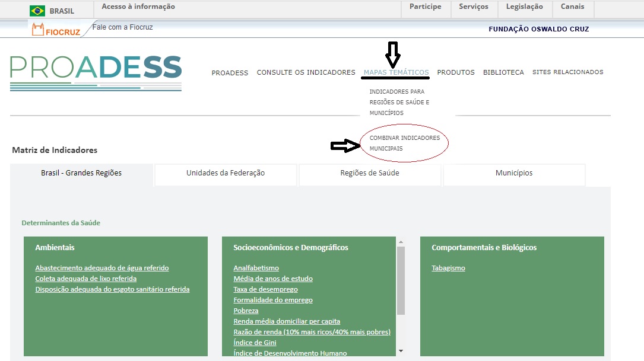Open Sites Relacionados menu item
The width and height of the screenshot is (644, 361).
point(568,72)
